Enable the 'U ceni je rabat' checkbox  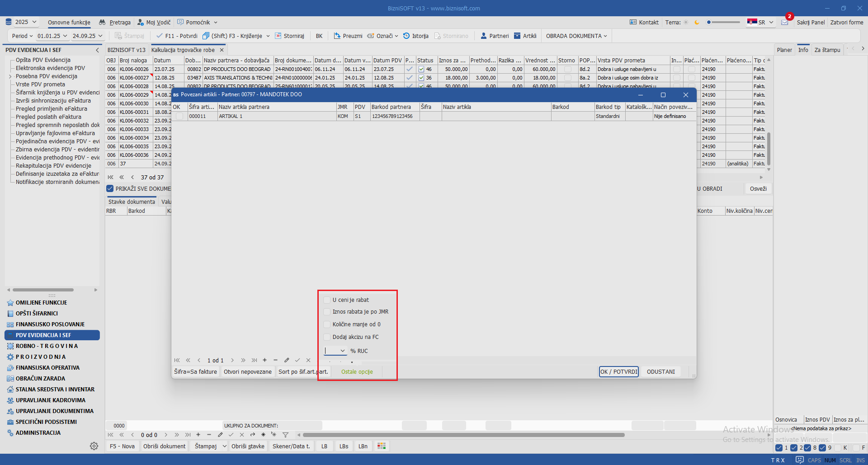tap(327, 300)
